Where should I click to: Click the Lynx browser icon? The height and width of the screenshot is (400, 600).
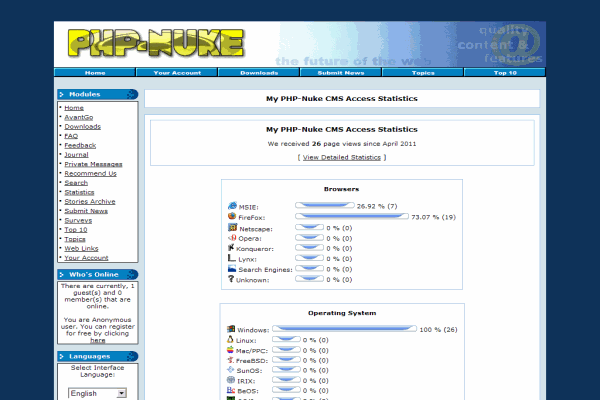click(232, 258)
